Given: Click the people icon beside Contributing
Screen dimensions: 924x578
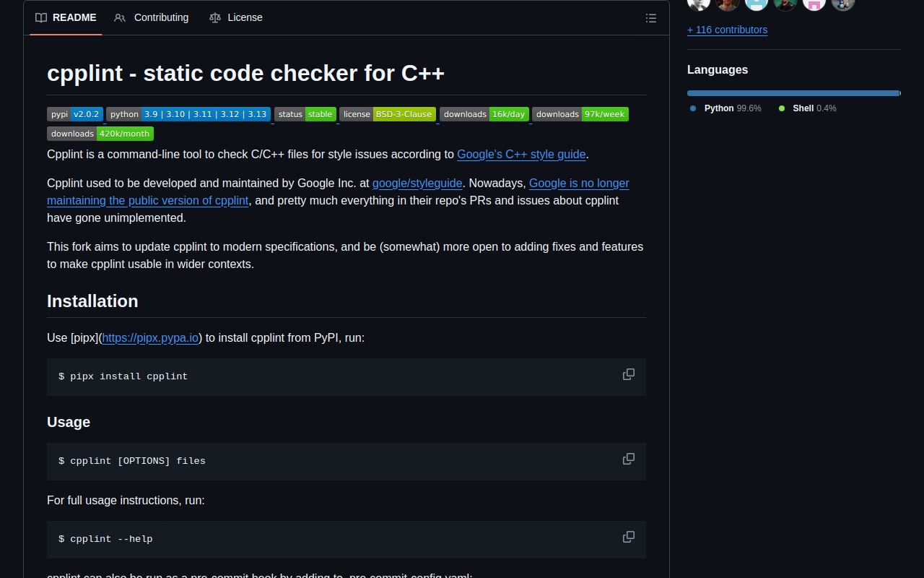Looking at the screenshot, I should click(120, 17).
